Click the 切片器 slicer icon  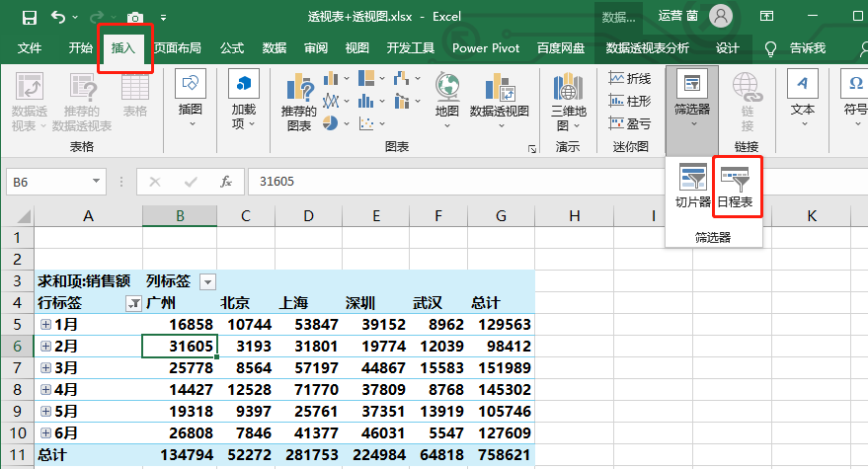coord(693,187)
